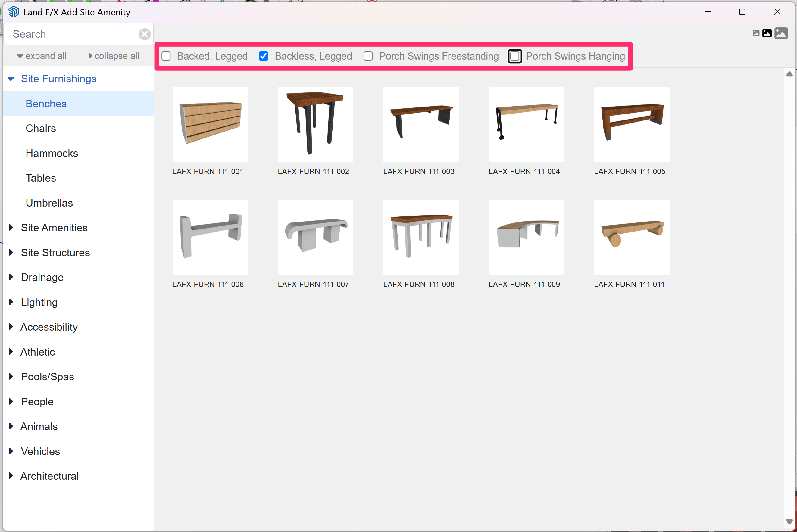Enable Backed, Legged filter checkbox
797x532 pixels.
tap(166, 56)
